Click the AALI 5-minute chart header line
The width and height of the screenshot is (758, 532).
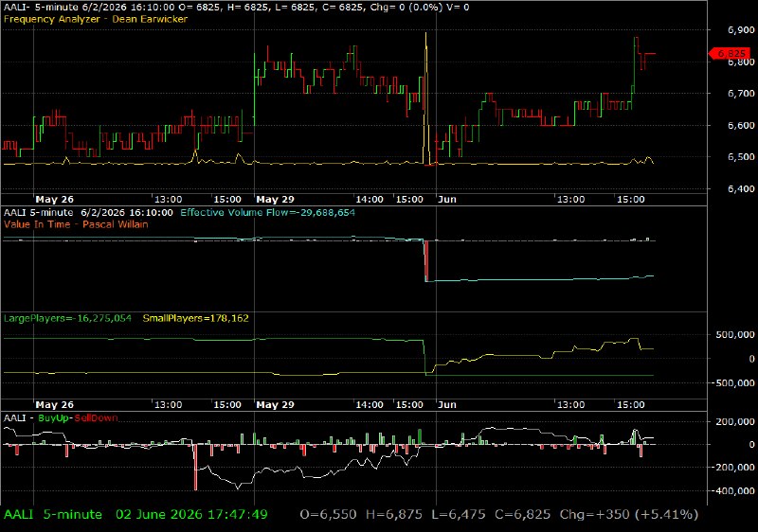point(236,8)
